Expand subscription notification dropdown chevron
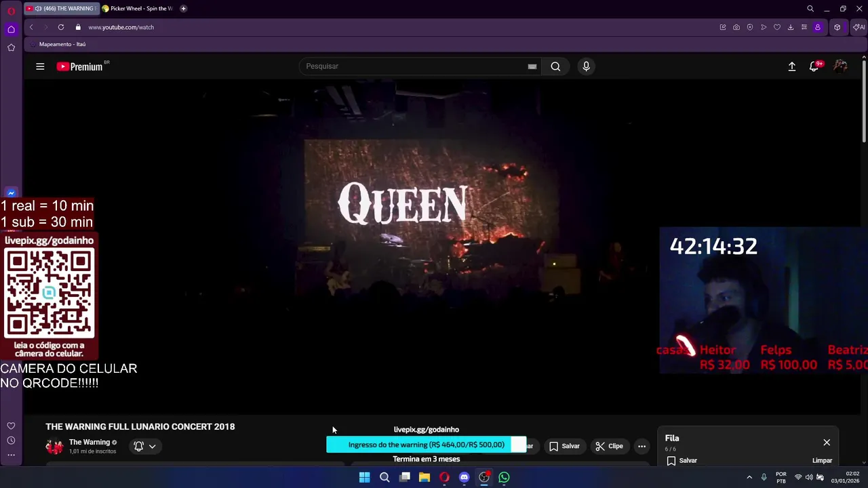Image resolution: width=868 pixels, height=488 pixels. click(153, 446)
